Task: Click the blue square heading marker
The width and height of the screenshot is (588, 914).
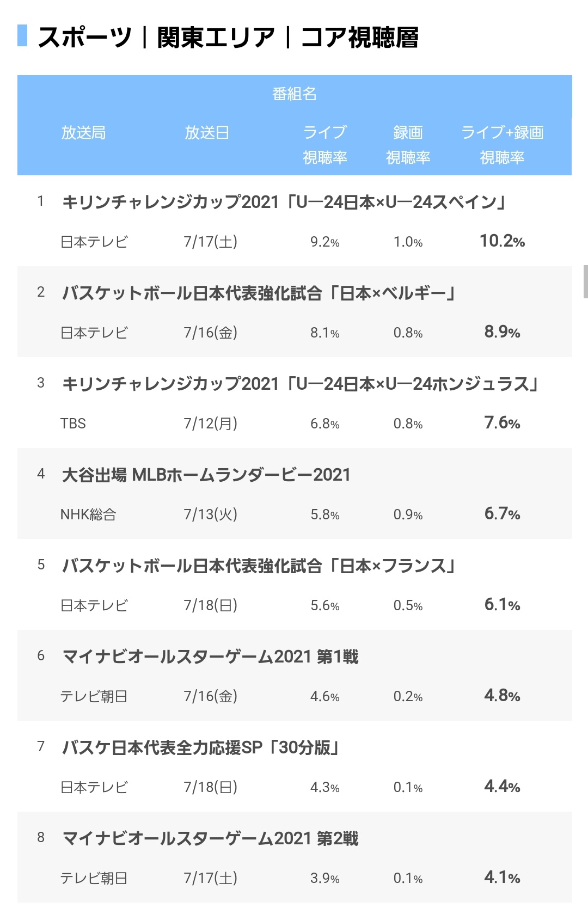Action: (22, 35)
